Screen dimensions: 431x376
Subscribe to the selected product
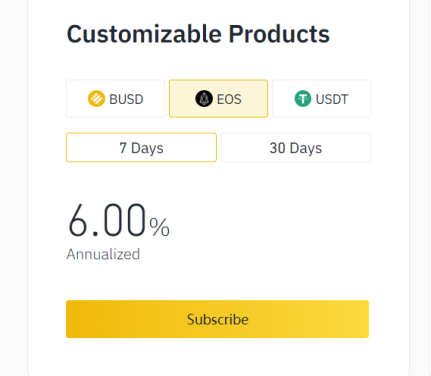[x=217, y=319]
